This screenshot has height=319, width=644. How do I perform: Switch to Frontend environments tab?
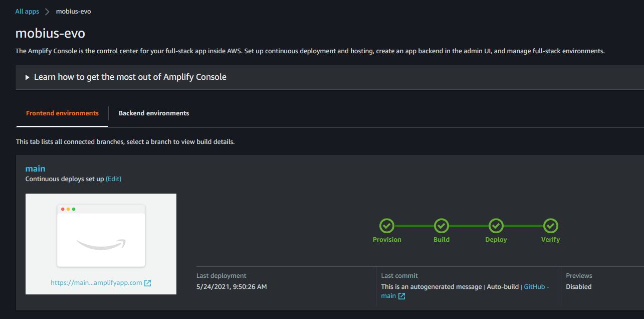62,113
